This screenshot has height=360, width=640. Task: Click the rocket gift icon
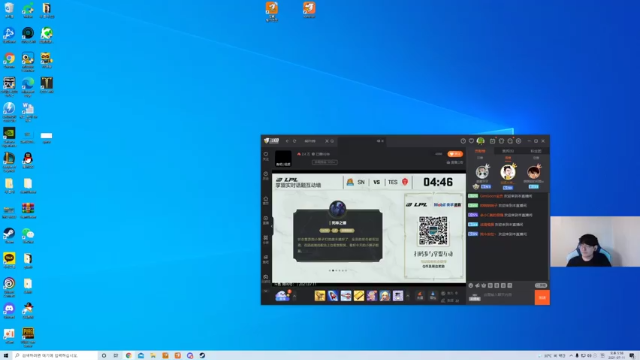tap(333, 295)
